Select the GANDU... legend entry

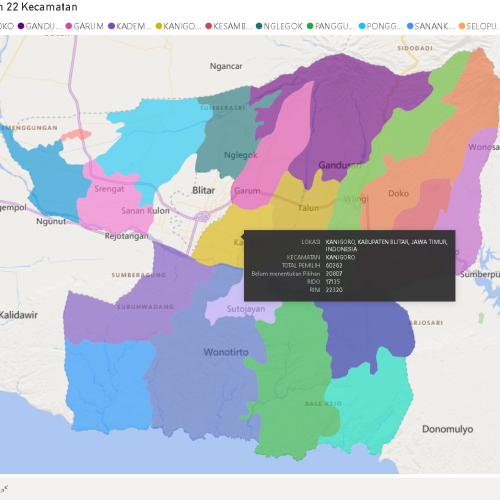(40, 26)
